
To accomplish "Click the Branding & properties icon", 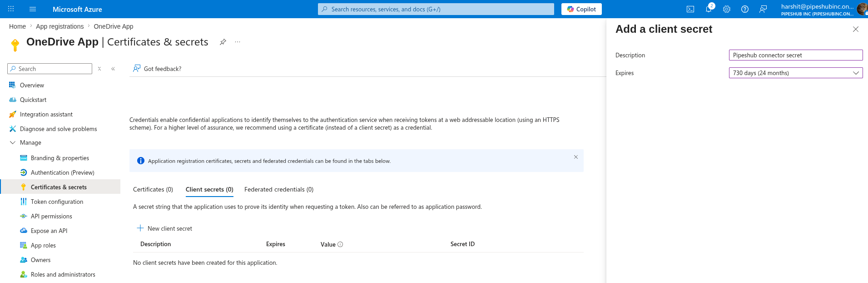I will click(23, 158).
